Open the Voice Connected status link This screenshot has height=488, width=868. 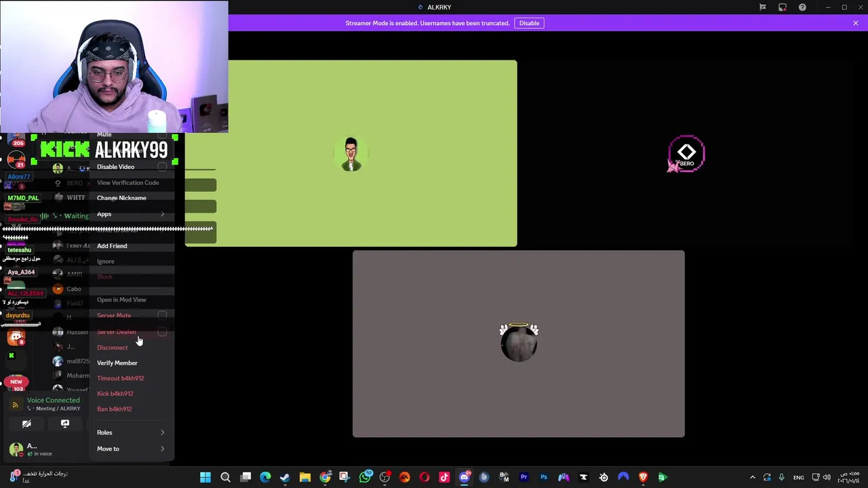coord(53,400)
